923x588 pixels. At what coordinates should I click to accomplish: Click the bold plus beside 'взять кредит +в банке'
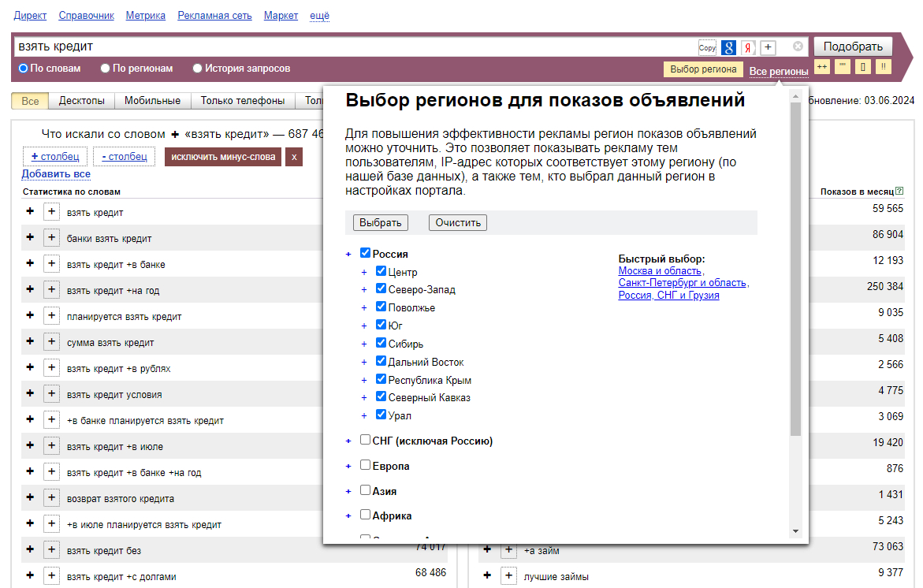(x=30, y=263)
